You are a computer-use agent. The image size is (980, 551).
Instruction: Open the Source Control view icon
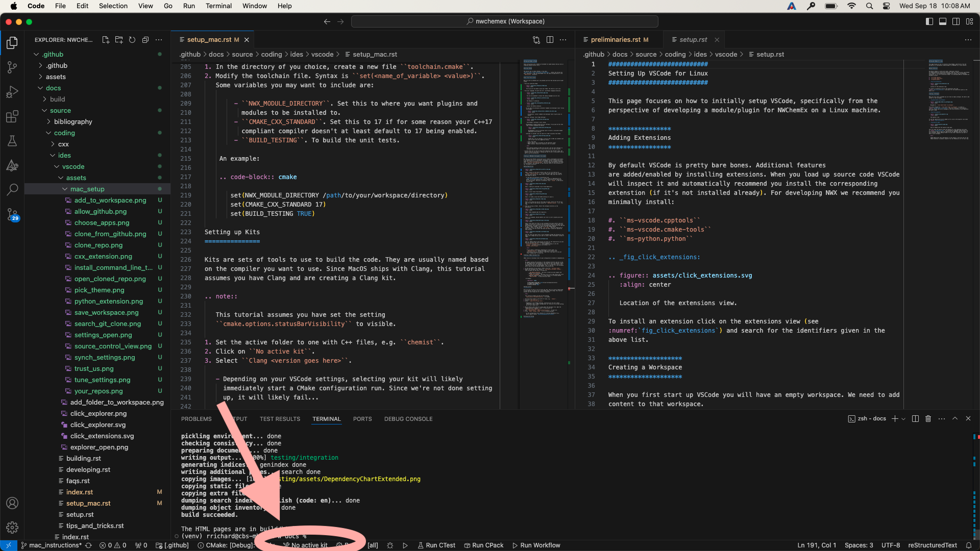tap(12, 67)
